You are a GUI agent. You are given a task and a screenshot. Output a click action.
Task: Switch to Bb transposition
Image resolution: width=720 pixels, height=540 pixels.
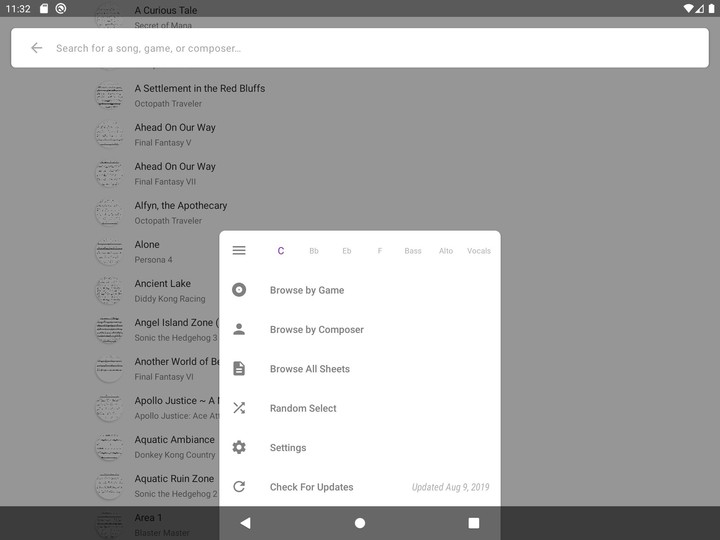pyautogui.click(x=314, y=251)
